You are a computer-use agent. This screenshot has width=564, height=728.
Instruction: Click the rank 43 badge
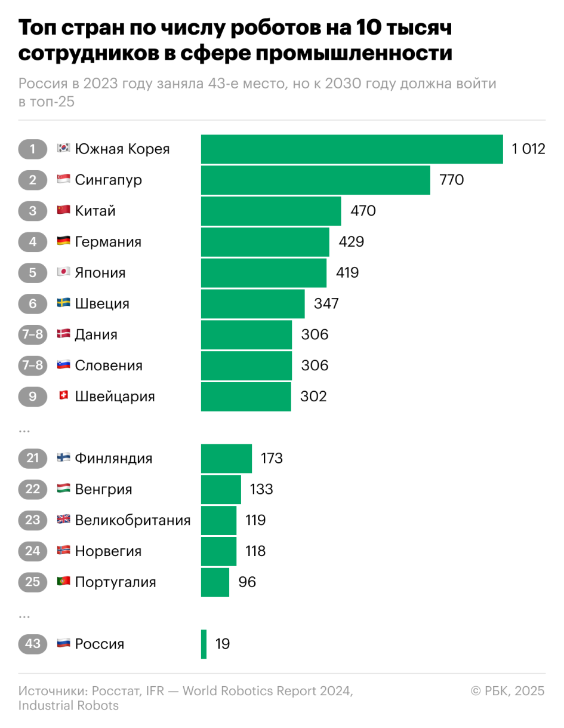(x=33, y=644)
